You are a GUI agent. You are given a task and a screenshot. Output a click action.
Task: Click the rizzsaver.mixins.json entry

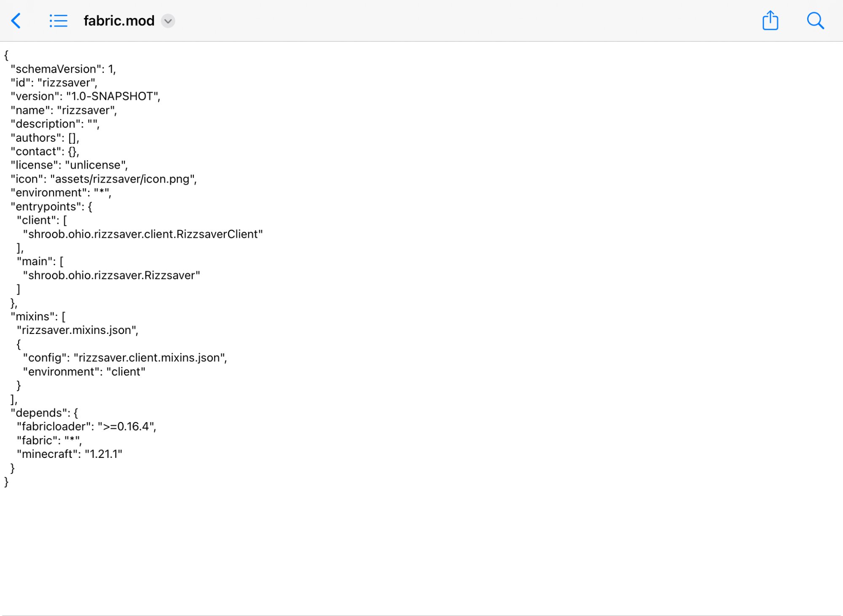[78, 330]
